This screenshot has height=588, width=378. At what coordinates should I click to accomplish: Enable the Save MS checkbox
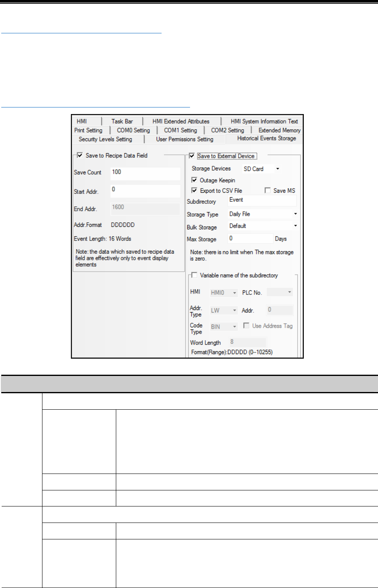coord(268,191)
